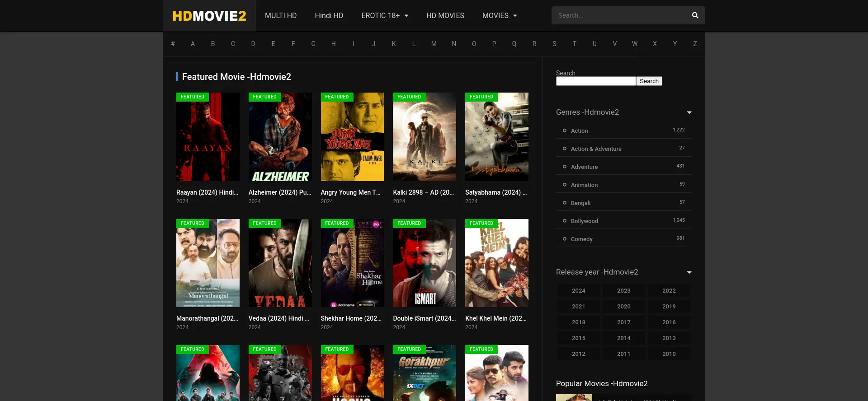This screenshot has height=401, width=868.
Task: Open the Angry Young Men poster
Action: [x=352, y=137]
